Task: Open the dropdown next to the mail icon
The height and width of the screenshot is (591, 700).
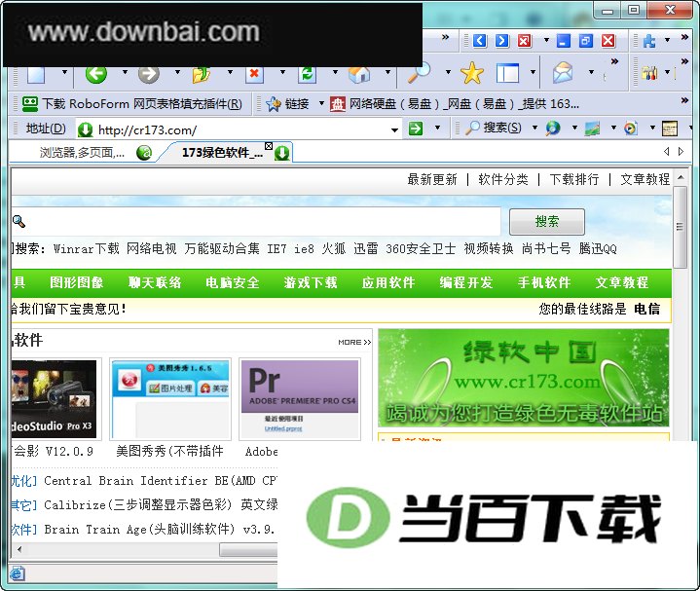Action: tap(591, 72)
